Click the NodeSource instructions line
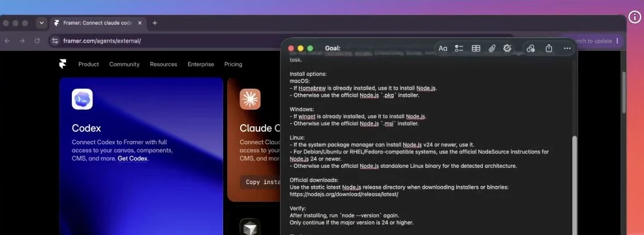Viewport: 644px width, 235px height. 419,155
